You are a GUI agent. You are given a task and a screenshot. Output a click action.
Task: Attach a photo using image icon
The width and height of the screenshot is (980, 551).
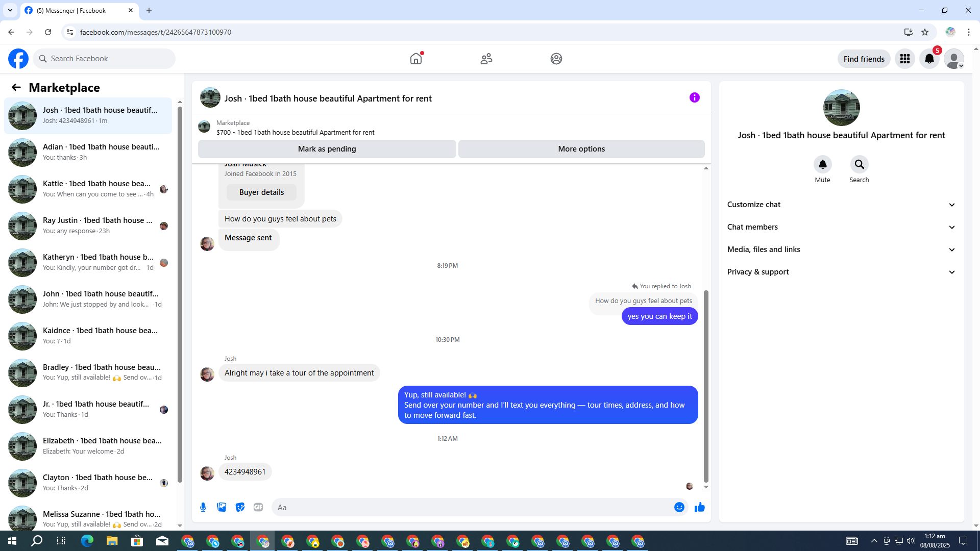point(222,507)
